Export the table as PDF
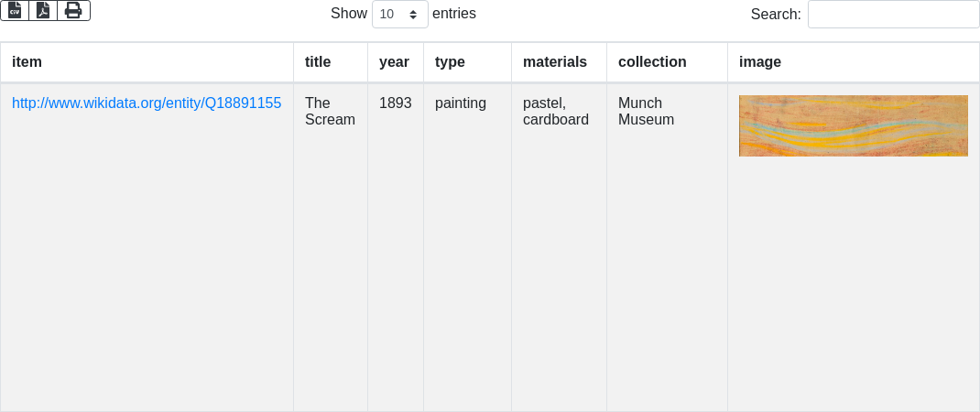The image size is (980, 412). [43, 10]
